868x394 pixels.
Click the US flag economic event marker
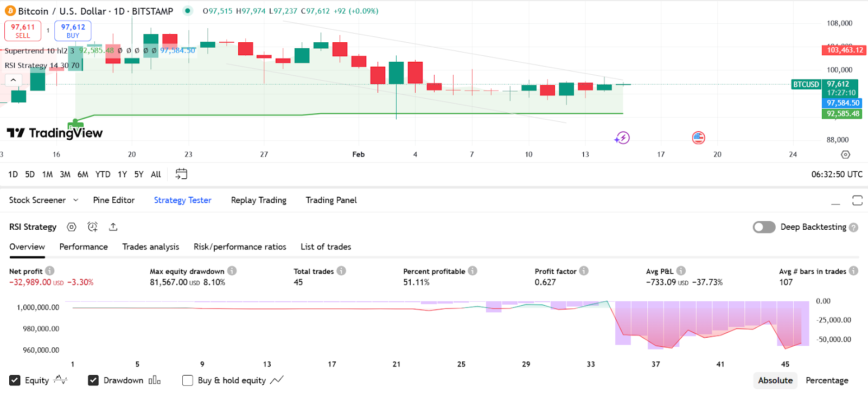(699, 138)
